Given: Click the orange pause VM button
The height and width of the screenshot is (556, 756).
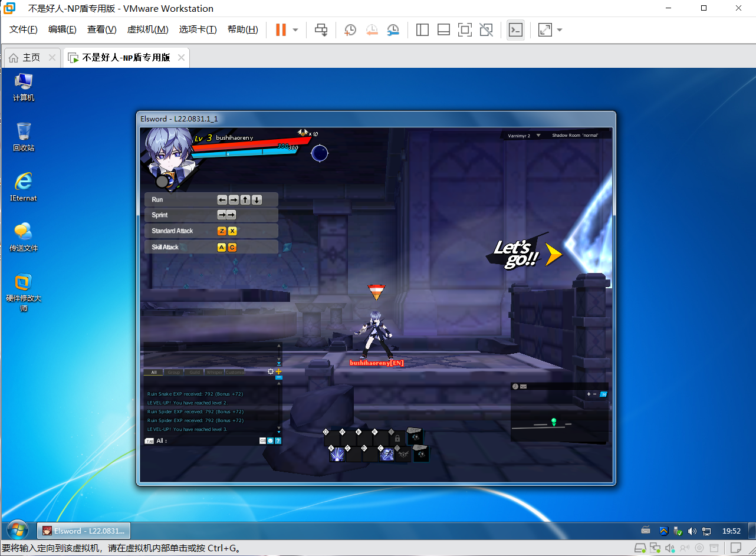Looking at the screenshot, I should click(281, 29).
